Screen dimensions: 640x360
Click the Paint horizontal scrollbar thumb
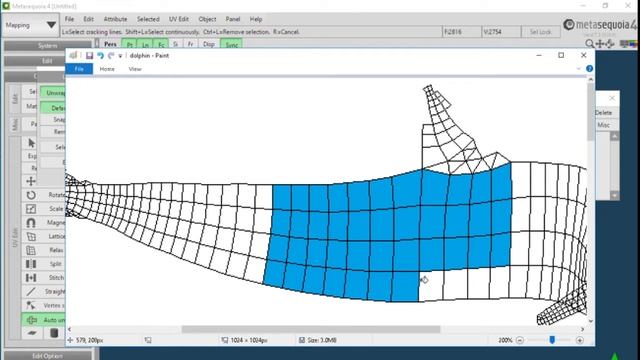click(x=311, y=329)
